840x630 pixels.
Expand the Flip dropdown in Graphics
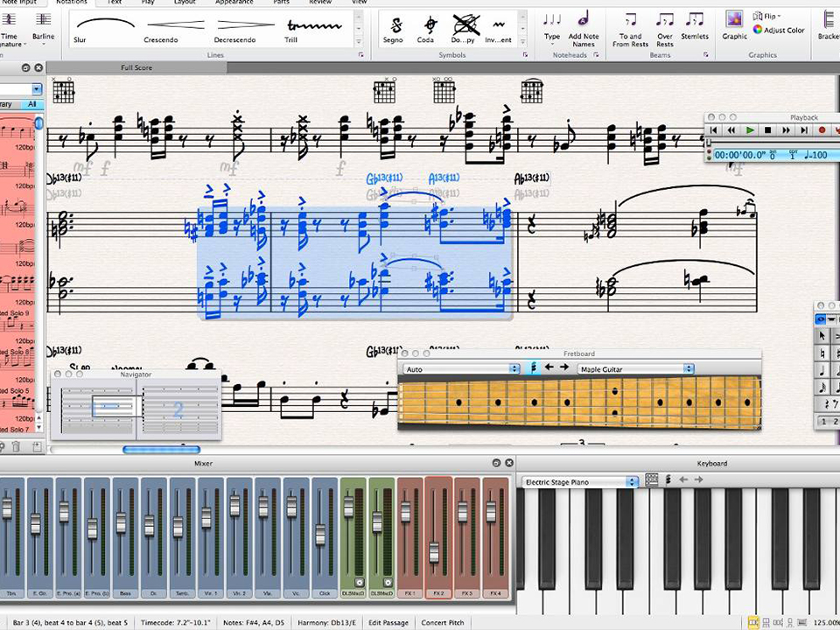(766, 16)
